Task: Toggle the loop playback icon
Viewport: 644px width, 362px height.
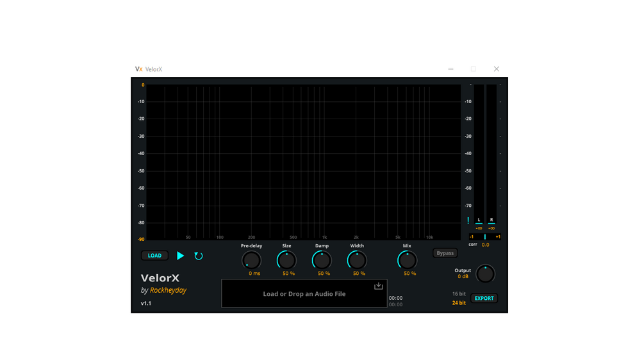Action: click(199, 256)
